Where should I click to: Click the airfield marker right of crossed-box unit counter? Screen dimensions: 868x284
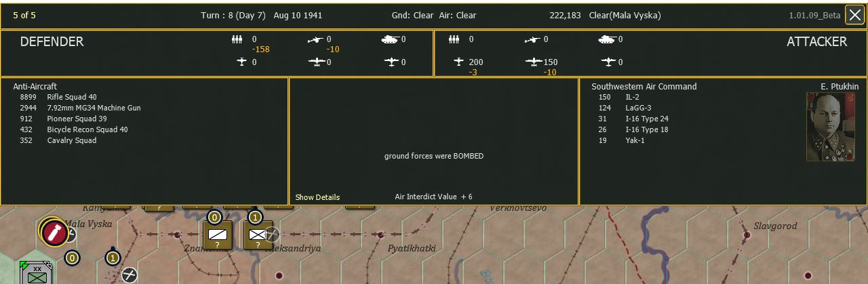click(x=271, y=235)
